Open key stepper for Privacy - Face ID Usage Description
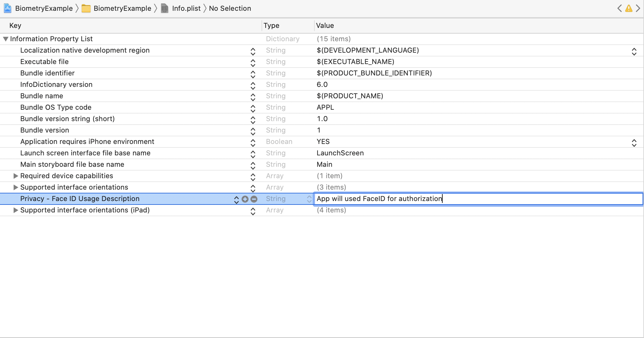Screen dimensions: 644x338 coord(236,199)
